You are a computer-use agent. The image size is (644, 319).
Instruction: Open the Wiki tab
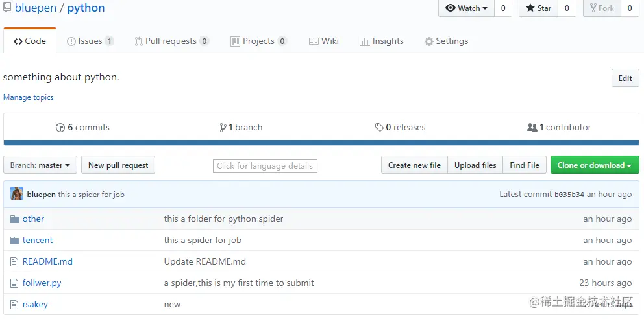[x=324, y=41]
